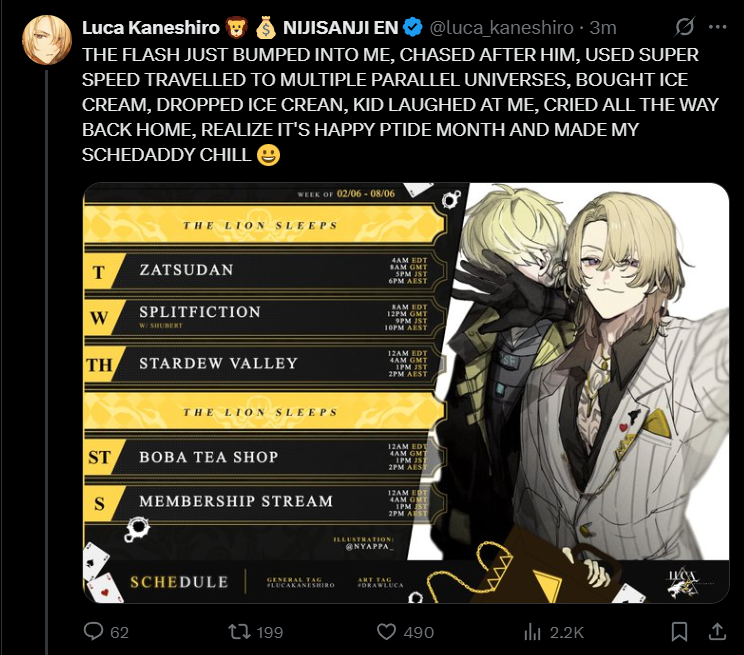
Task: Like the tweet with heart icon
Action: (386, 632)
